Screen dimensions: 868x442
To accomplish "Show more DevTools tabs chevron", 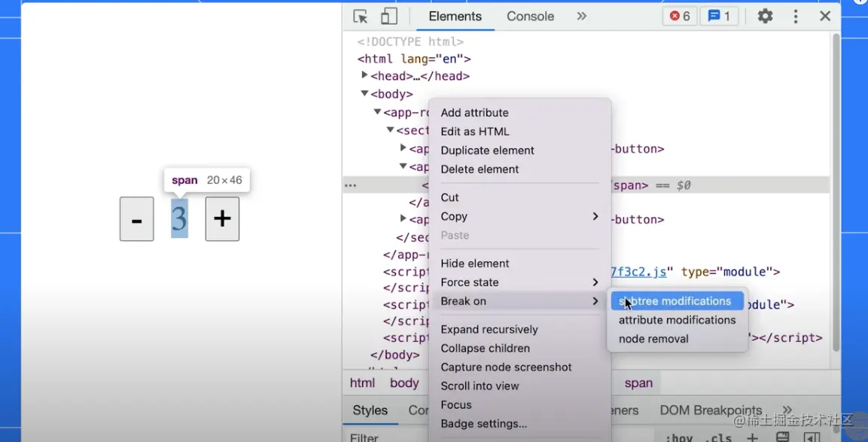I will 581,16.
